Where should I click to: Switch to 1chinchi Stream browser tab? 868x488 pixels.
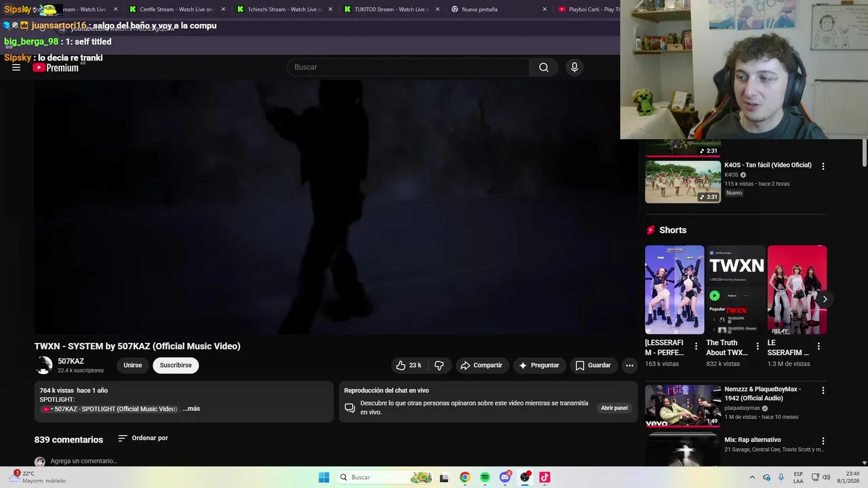tap(284, 9)
